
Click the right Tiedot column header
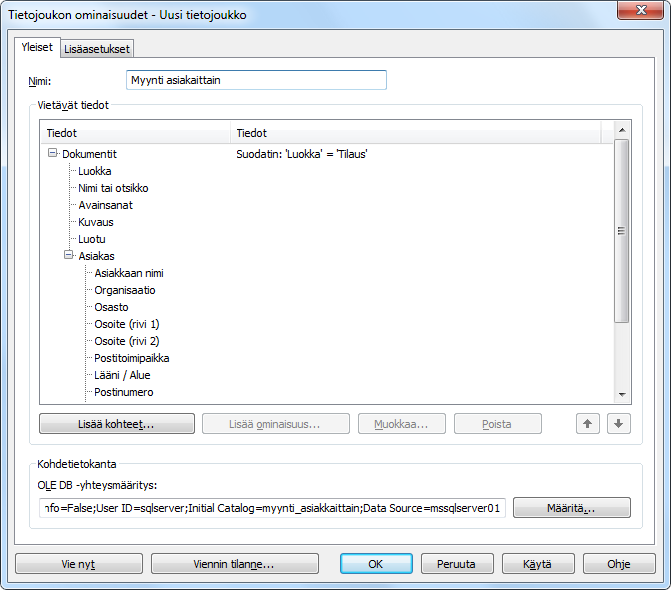point(416,133)
